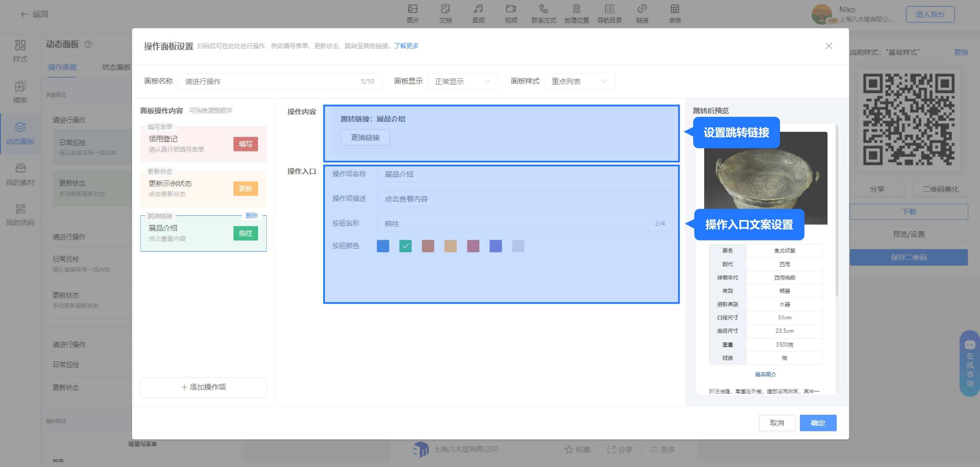The width and height of the screenshot is (980, 467).
Task: Open 我的活码 in the sidebar
Action: (20, 215)
